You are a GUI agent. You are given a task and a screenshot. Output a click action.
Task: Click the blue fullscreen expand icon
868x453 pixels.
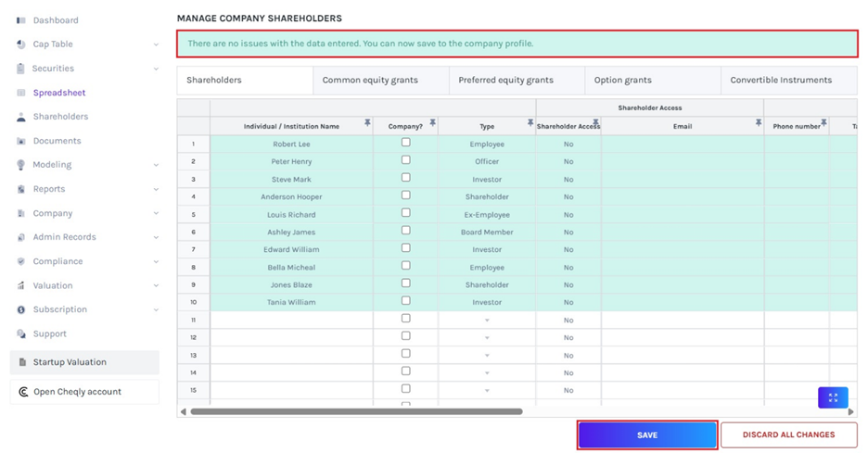pyautogui.click(x=832, y=397)
